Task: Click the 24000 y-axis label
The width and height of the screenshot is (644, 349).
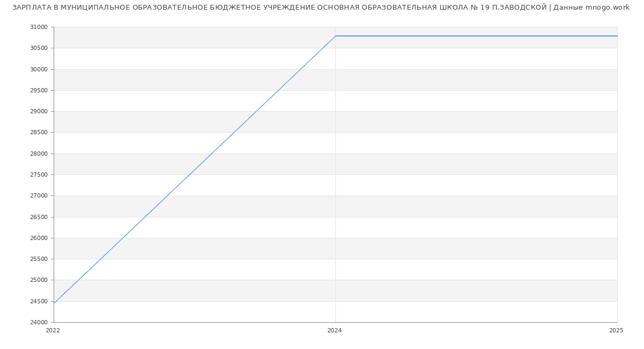Action: (x=39, y=322)
